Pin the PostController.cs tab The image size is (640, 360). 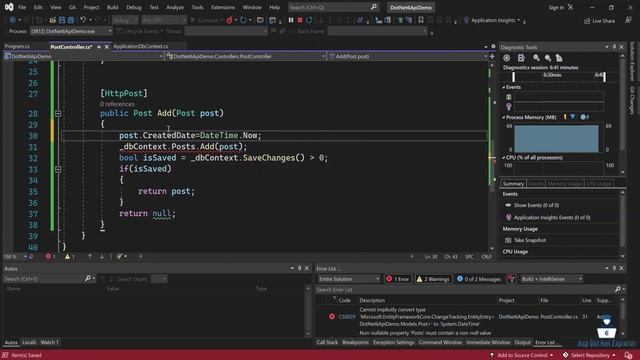(99, 47)
